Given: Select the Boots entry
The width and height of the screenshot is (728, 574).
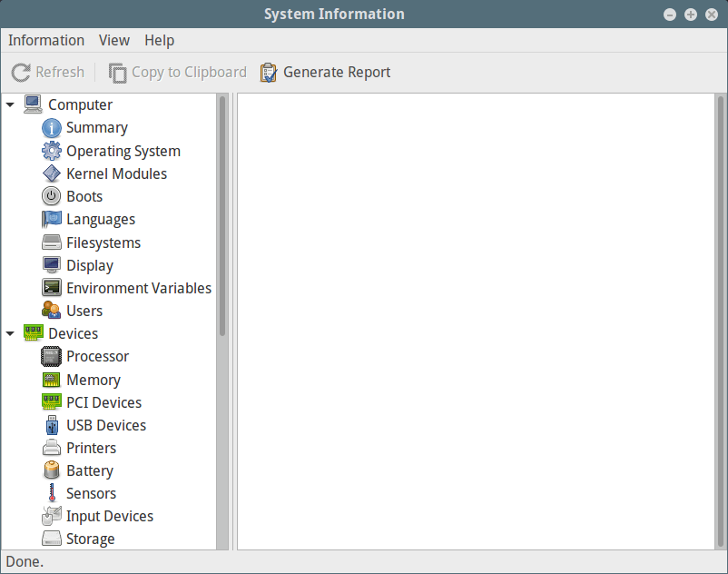Looking at the screenshot, I should click(x=84, y=196).
